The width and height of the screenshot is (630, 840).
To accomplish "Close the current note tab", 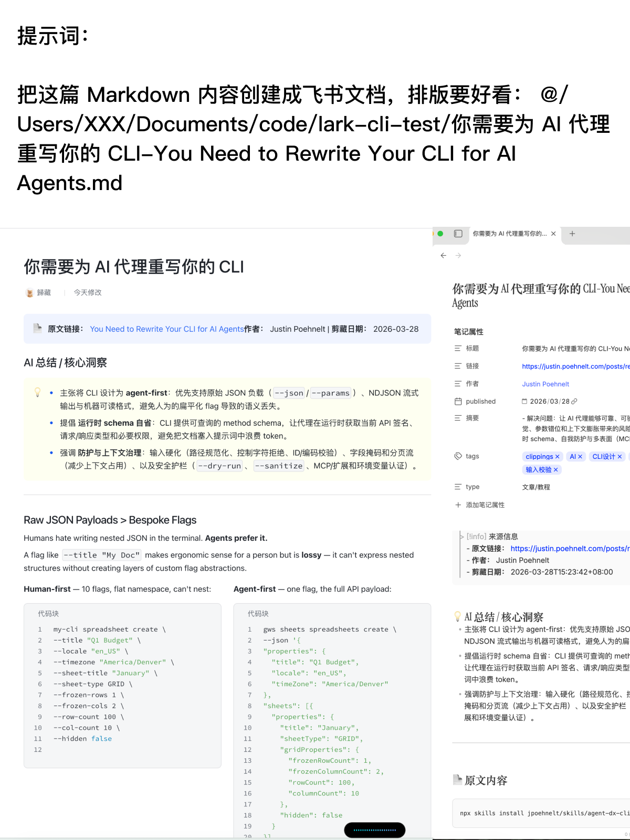I will coord(553,234).
